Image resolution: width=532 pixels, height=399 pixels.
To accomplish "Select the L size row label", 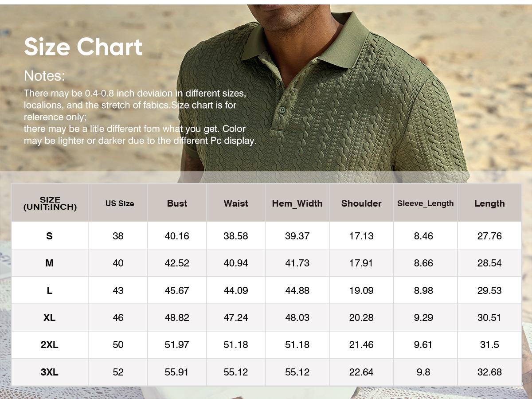I will (50, 290).
